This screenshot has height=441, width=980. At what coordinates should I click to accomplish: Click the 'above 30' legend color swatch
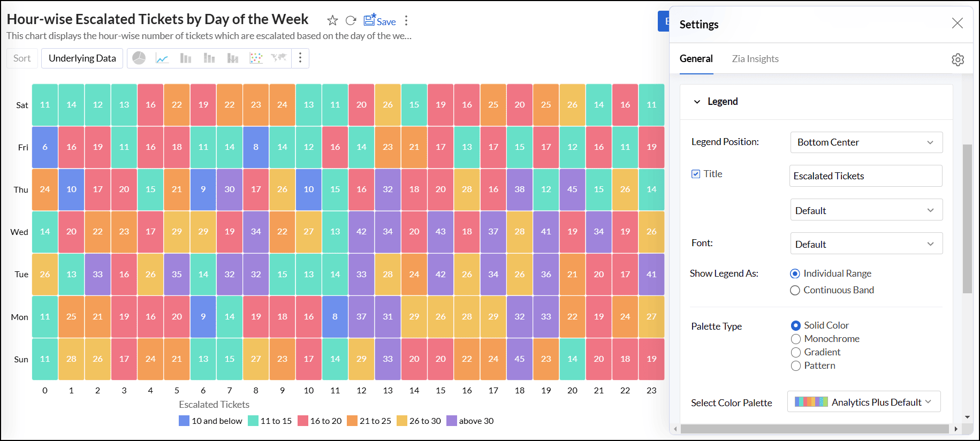tap(452, 421)
